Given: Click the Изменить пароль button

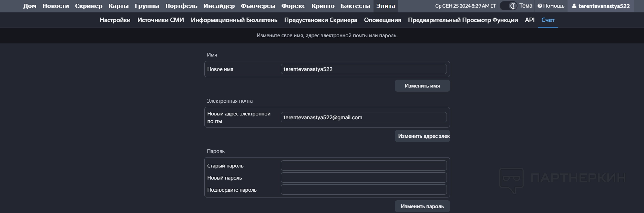Looking at the screenshot, I should click(x=422, y=206).
